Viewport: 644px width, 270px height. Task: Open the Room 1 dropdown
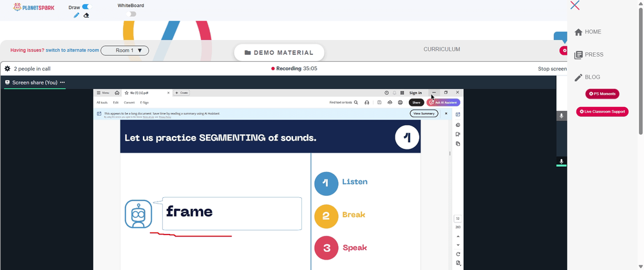tap(125, 50)
